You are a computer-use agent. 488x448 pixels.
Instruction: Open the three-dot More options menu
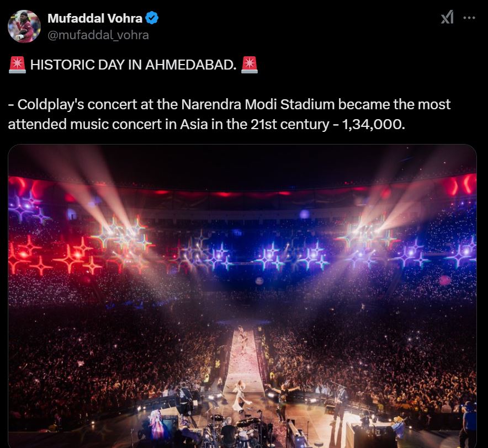point(469,18)
